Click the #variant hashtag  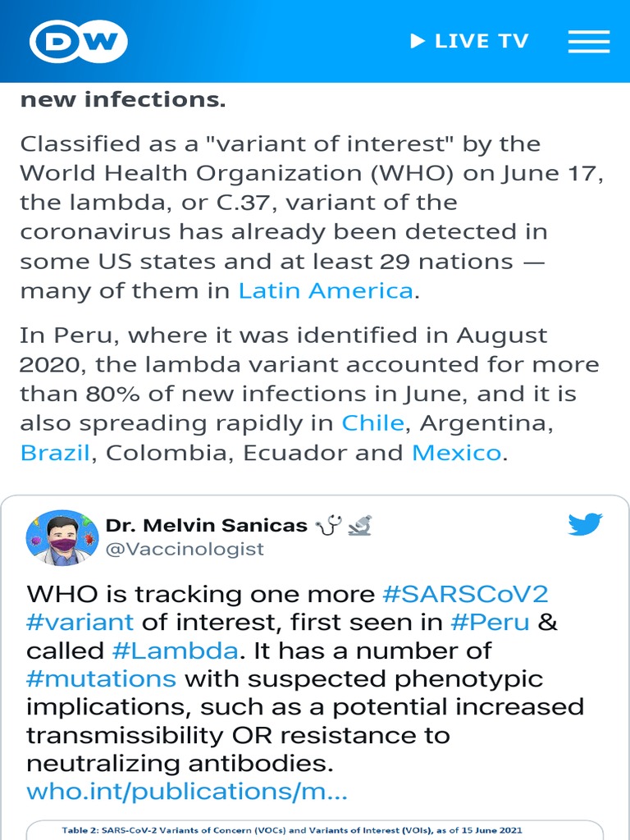click(x=79, y=623)
